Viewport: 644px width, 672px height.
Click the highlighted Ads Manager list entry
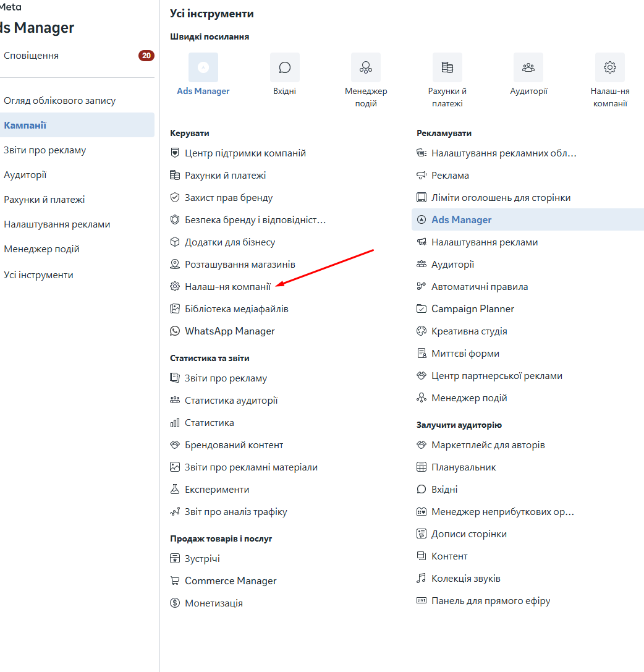point(527,219)
